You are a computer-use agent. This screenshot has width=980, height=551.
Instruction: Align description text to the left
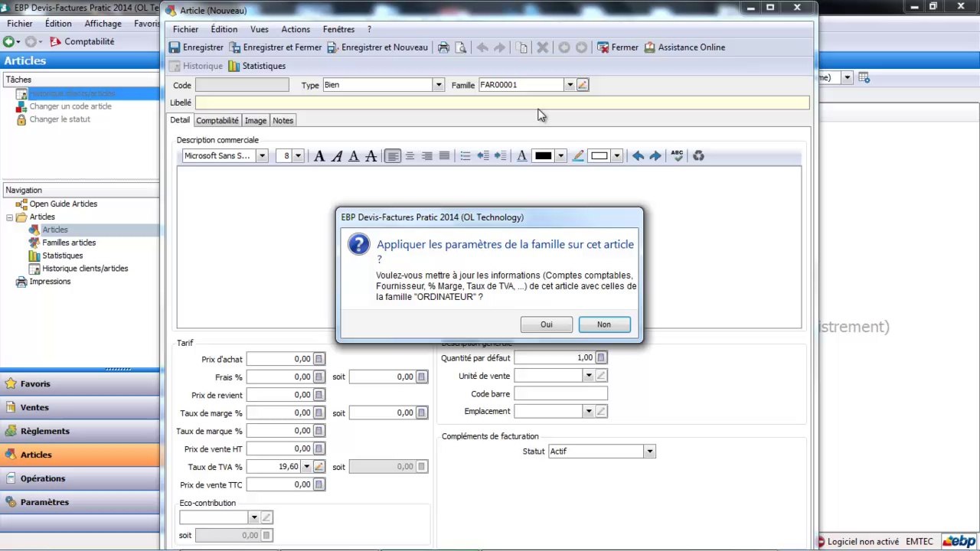tap(393, 156)
